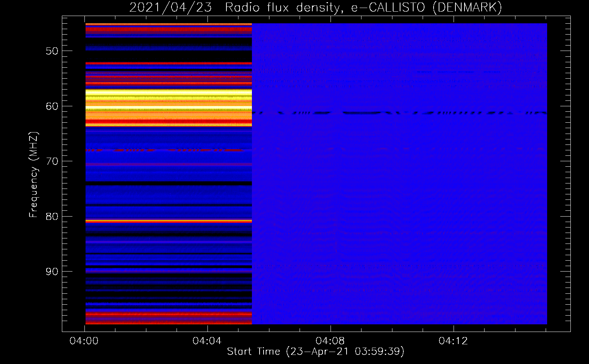
Task: Click the 70 frequency tick label
Action: (52, 161)
